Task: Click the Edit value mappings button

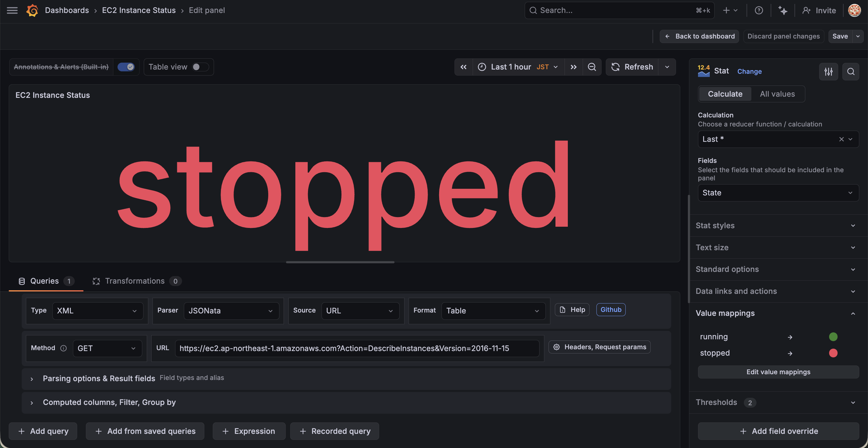Action: pos(778,372)
